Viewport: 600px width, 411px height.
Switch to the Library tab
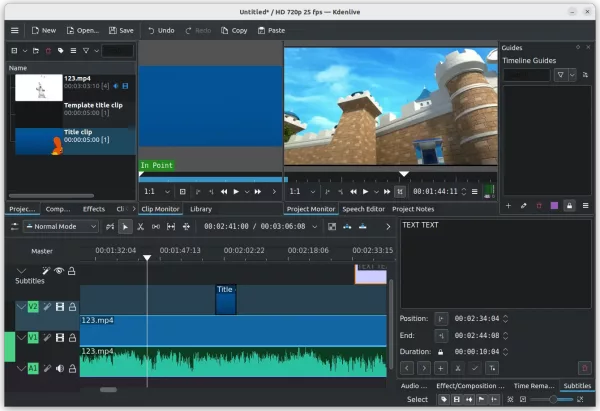point(201,209)
